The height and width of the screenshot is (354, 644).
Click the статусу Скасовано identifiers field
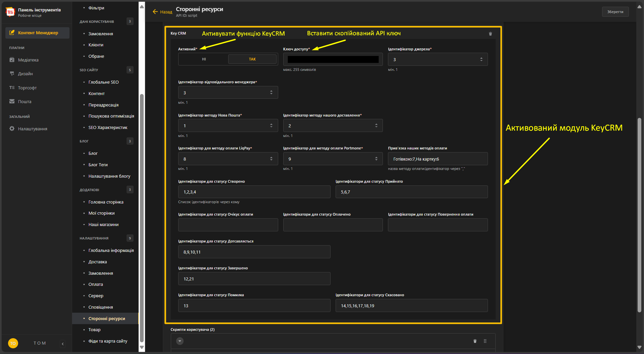click(411, 306)
